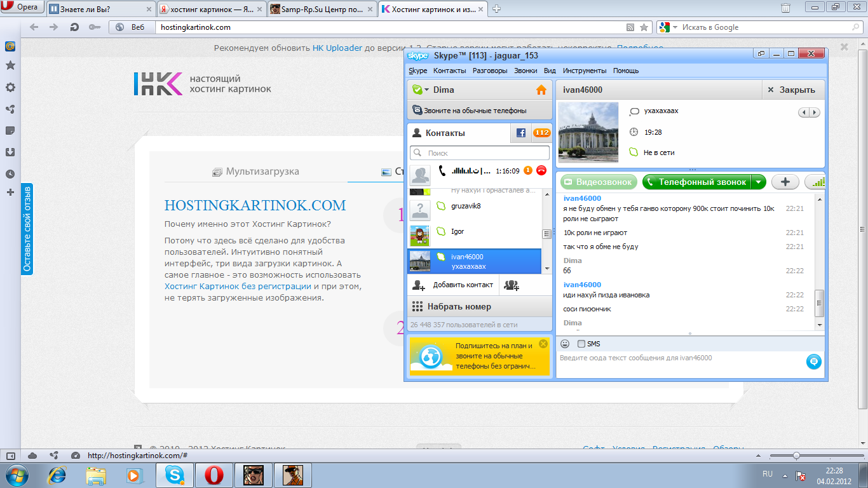Reload the page in Opera

pos(74,27)
